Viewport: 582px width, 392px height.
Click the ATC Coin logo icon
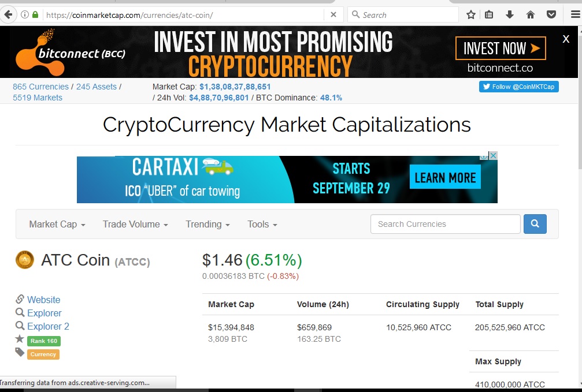tap(25, 260)
